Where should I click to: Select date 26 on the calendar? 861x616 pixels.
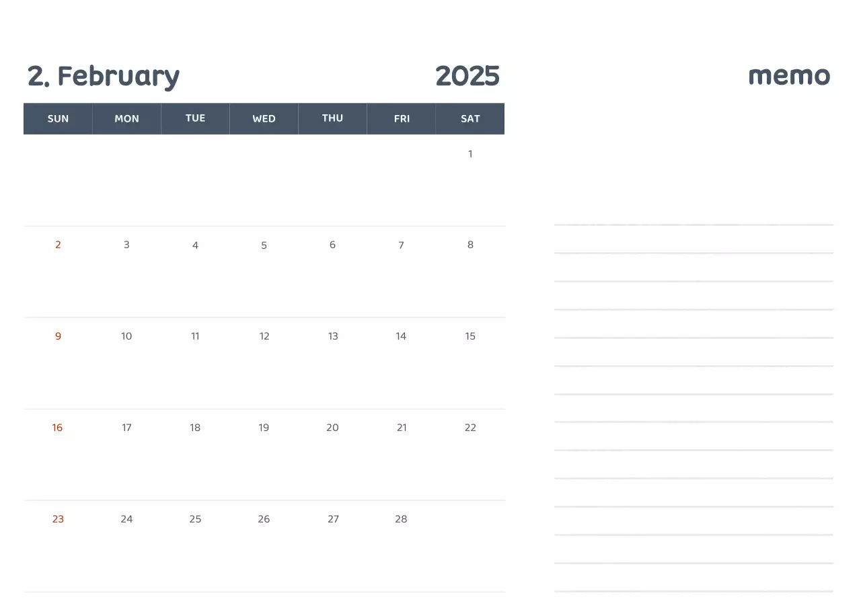coord(264,519)
